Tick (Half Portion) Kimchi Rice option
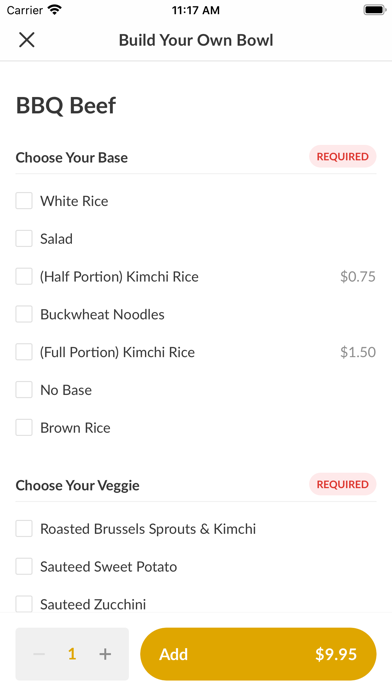The height and width of the screenshot is (696, 392). point(24,276)
